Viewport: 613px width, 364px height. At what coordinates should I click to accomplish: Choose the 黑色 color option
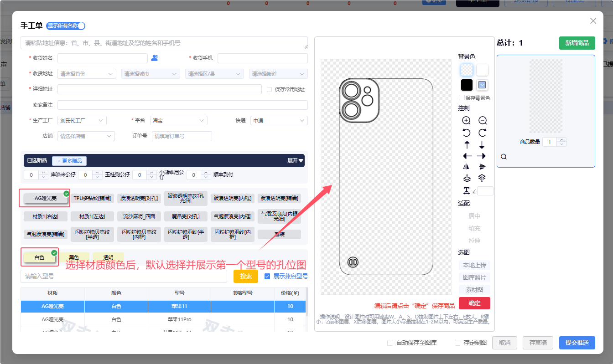pos(74,257)
